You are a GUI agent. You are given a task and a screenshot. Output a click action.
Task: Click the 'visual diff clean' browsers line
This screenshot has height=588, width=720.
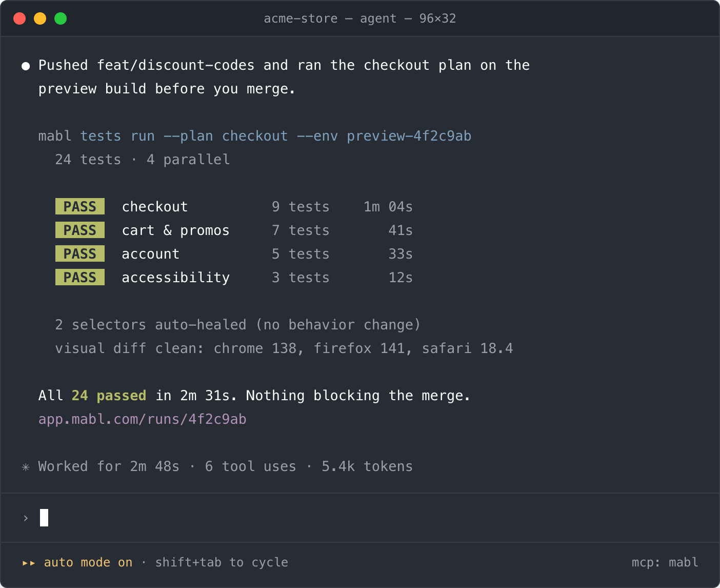(284, 348)
